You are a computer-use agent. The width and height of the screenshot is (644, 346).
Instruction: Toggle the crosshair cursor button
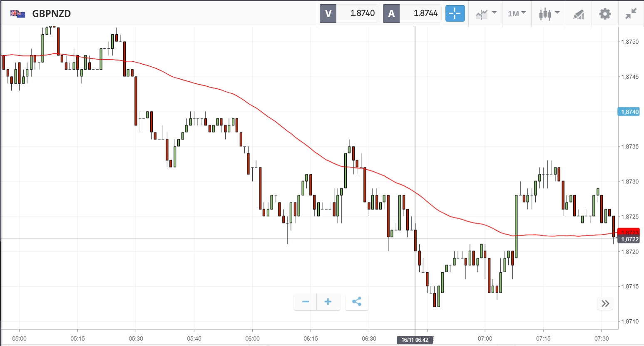[455, 13]
